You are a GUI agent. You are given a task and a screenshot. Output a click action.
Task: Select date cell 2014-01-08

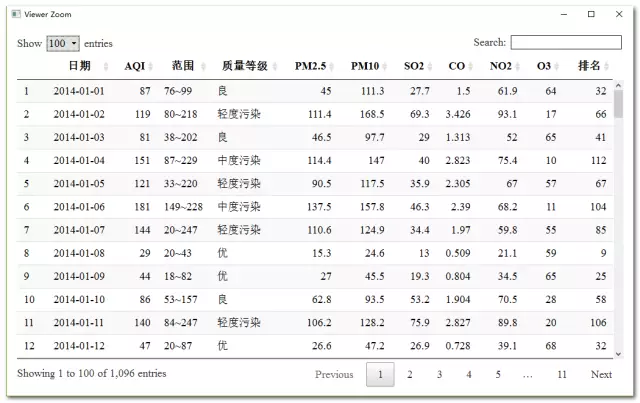[x=79, y=253]
